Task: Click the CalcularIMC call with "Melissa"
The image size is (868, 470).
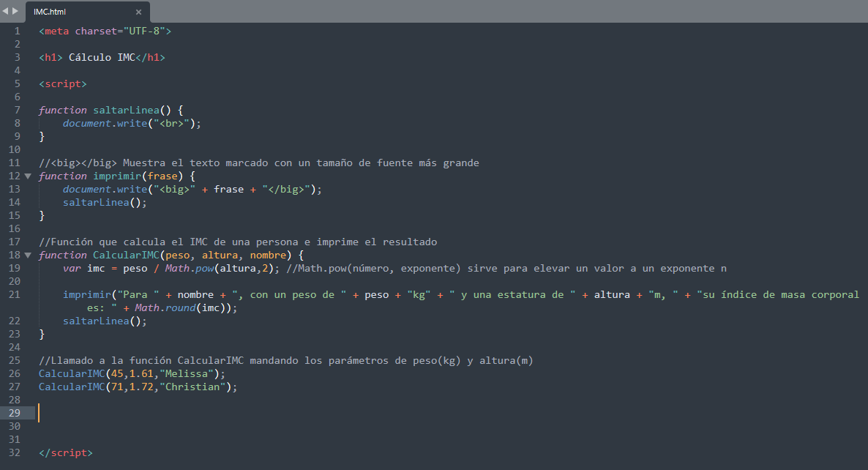Action: pyautogui.click(x=132, y=373)
